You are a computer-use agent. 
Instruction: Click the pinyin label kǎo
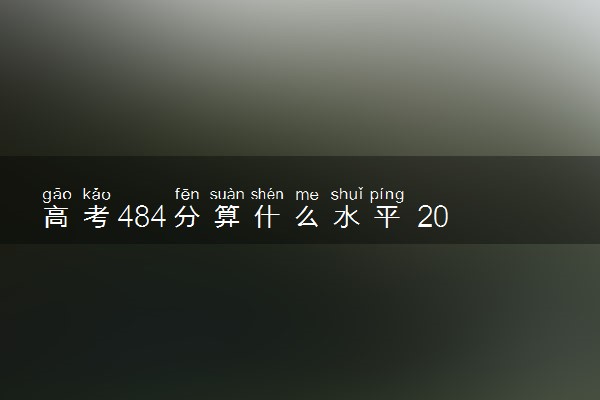96,194
